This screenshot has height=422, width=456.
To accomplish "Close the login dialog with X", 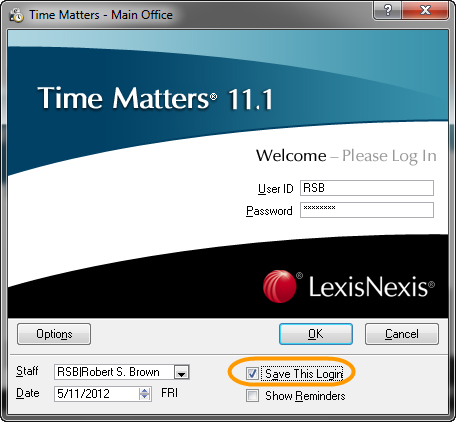I will click(425, 10).
